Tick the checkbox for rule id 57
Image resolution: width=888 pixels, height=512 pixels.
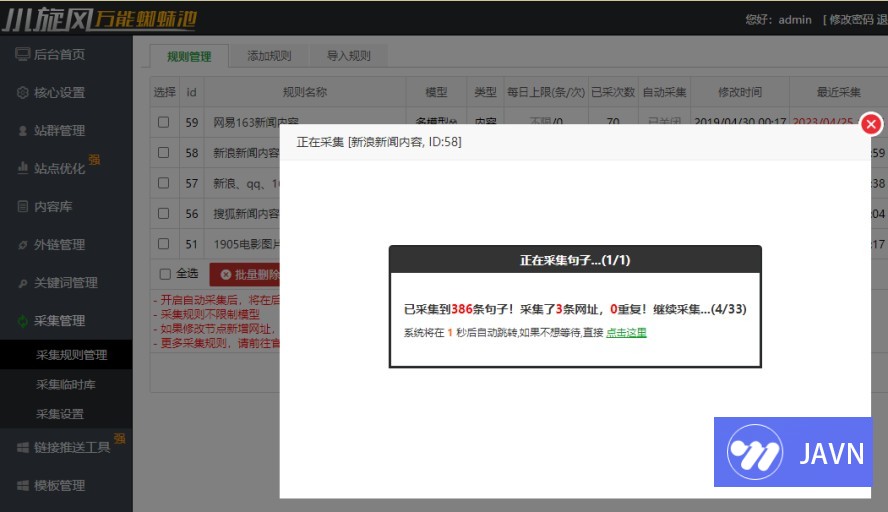coord(164,183)
